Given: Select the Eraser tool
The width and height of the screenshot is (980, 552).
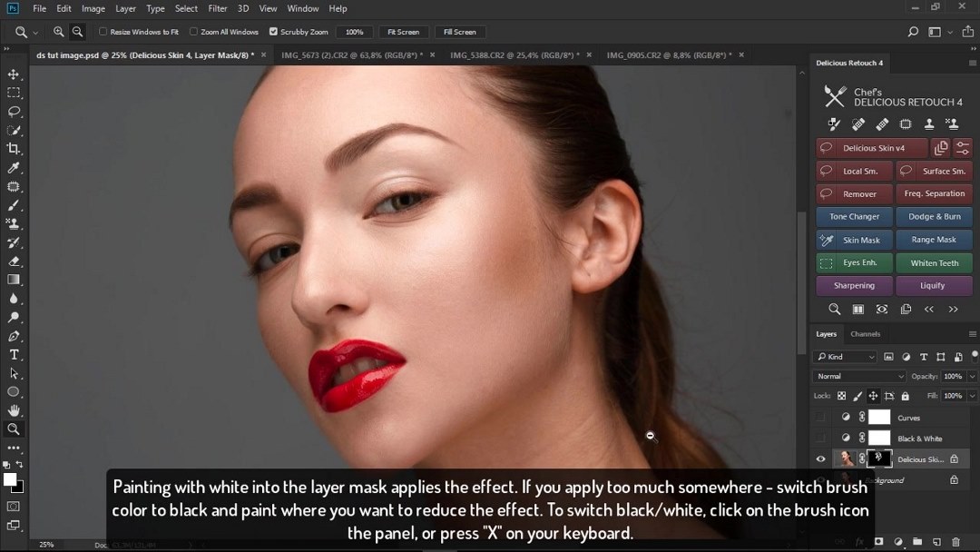Looking at the screenshot, I should tap(13, 261).
